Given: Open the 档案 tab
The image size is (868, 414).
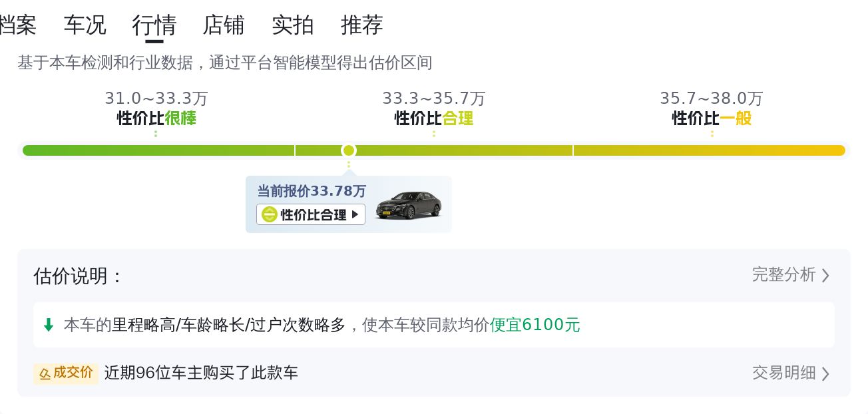Looking at the screenshot, I should [x=17, y=25].
